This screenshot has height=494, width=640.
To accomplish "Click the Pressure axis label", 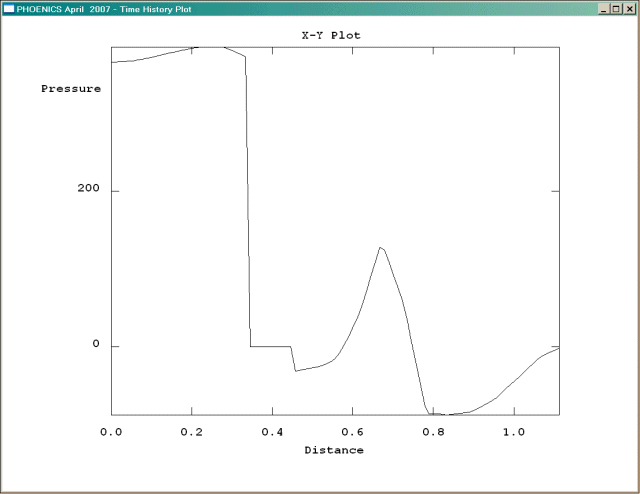I will (x=71, y=89).
